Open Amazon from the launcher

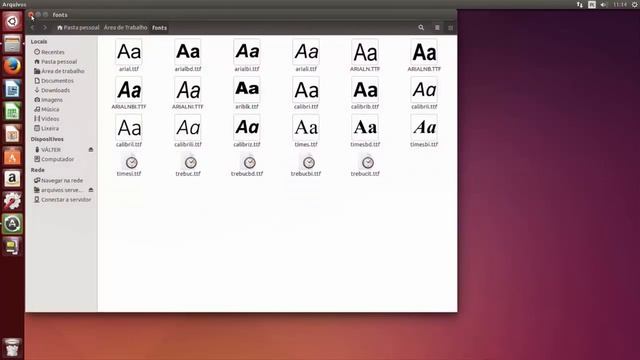12,179
